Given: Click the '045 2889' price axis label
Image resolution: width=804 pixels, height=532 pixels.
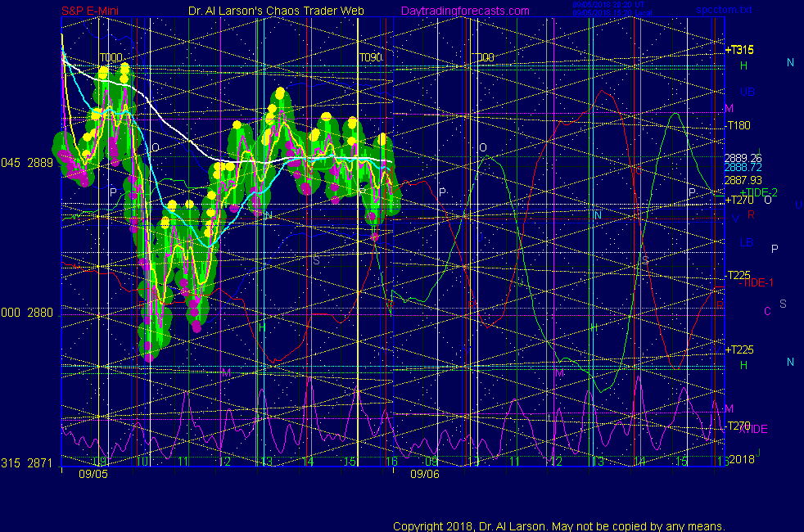Looking at the screenshot, I should pyautogui.click(x=27, y=163).
